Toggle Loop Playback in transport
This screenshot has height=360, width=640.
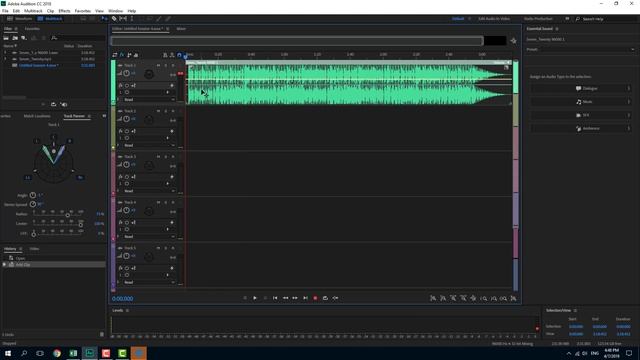tap(325, 298)
